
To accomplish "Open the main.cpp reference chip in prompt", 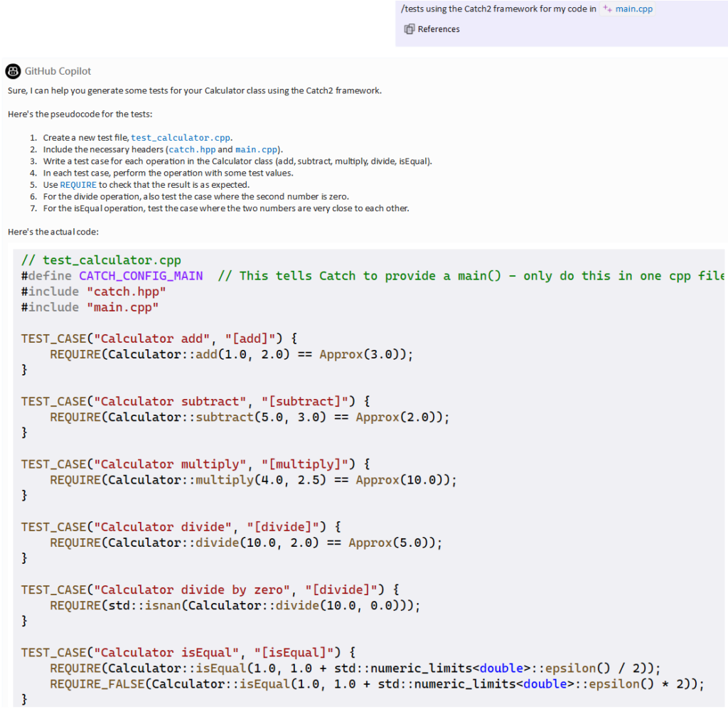I will click(628, 9).
